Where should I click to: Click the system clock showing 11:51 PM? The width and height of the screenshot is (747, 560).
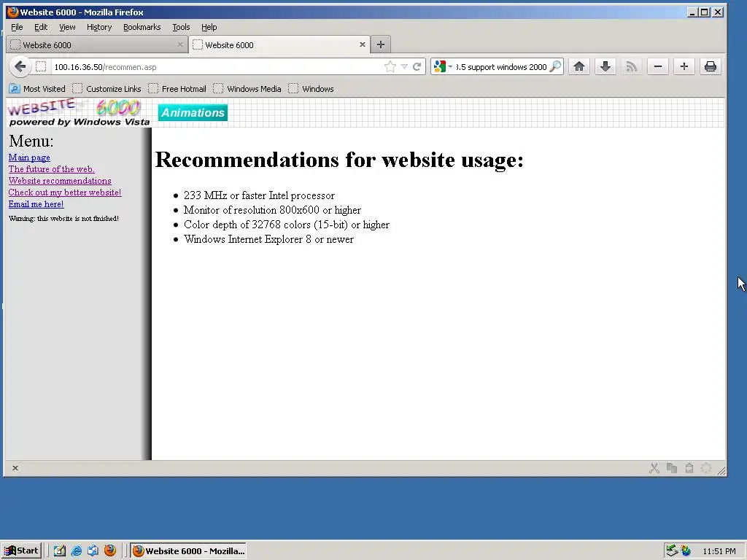[719, 551]
